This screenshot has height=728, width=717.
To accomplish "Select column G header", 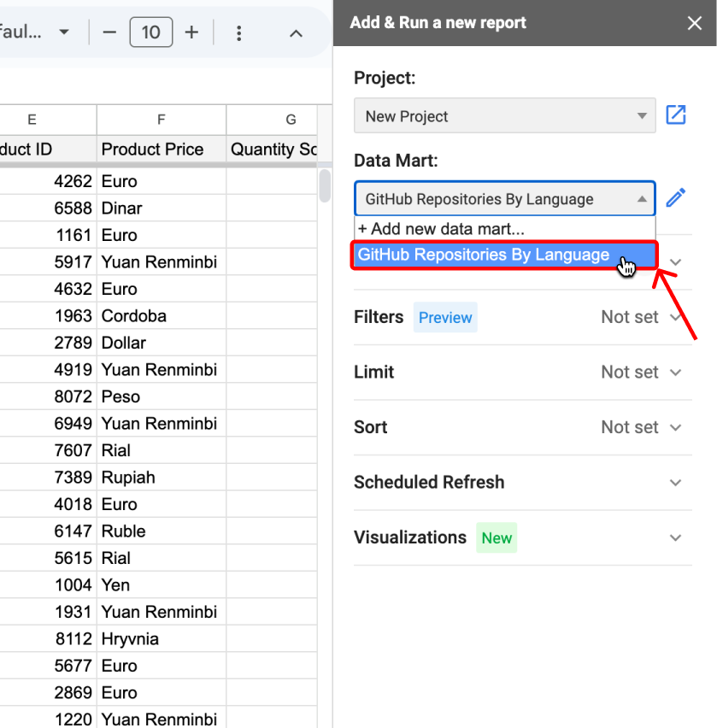I will pyautogui.click(x=272, y=120).
